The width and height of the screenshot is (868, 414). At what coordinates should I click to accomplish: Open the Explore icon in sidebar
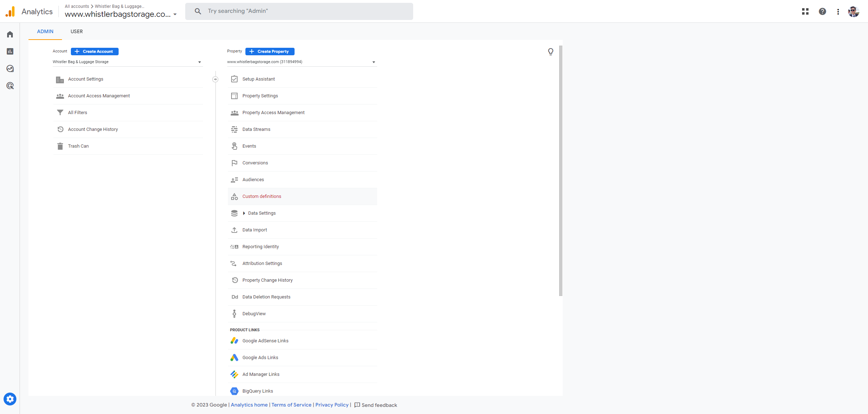pos(10,68)
